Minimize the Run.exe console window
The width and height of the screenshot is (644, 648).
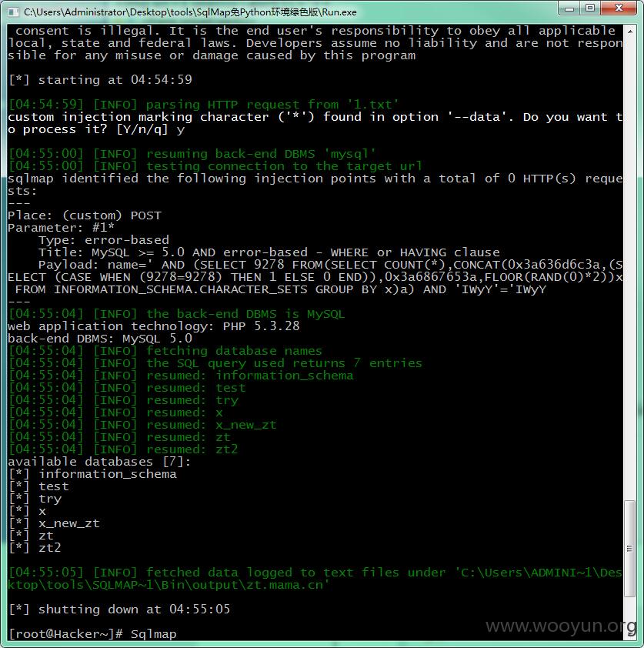pyautogui.click(x=569, y=8)
